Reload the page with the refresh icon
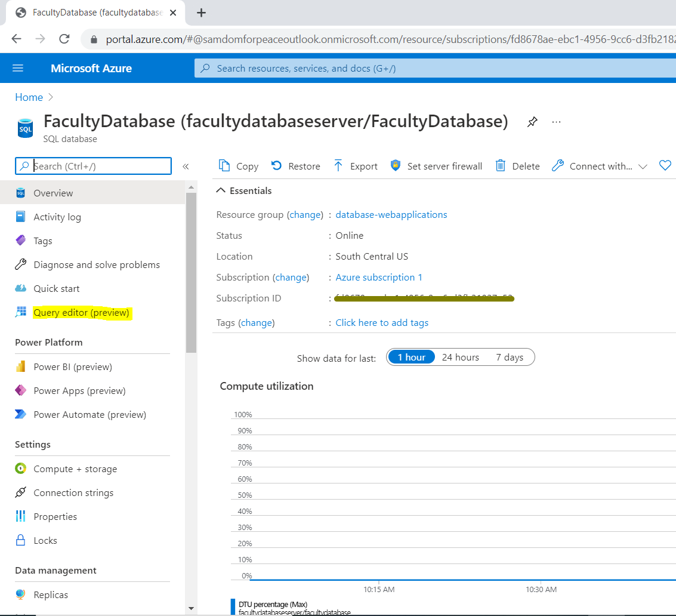 (x=64, y=39)
